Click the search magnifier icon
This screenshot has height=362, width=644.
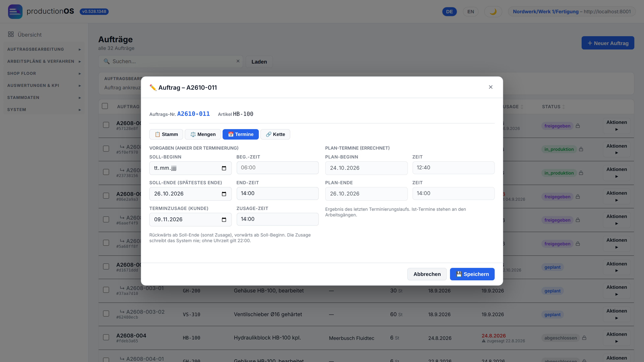[x=107, y=62]
